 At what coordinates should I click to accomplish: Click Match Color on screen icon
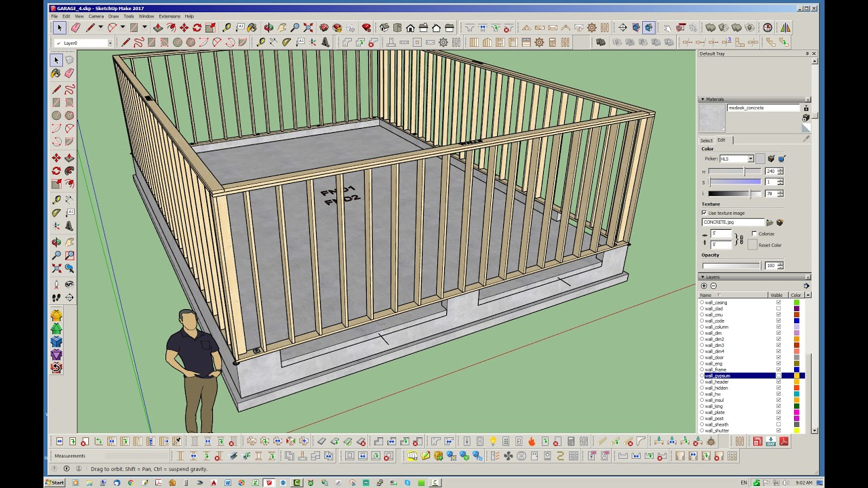tap(781, 159)
